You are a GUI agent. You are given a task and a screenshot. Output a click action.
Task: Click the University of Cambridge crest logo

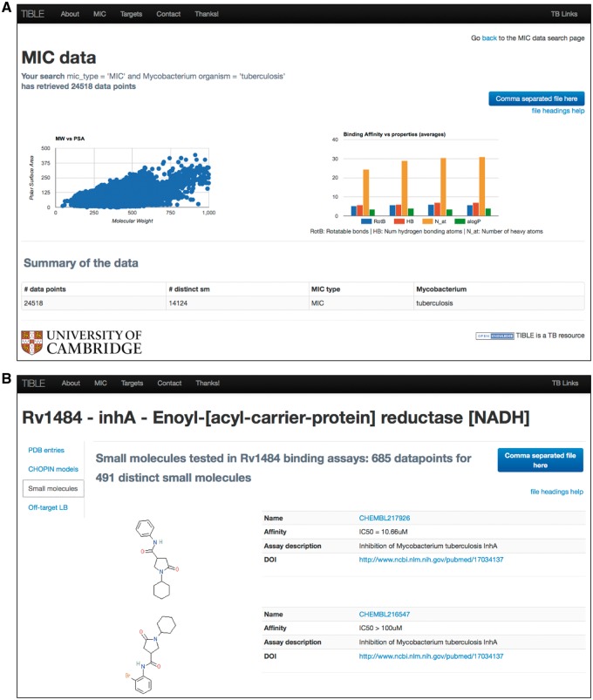pos(34,342)
